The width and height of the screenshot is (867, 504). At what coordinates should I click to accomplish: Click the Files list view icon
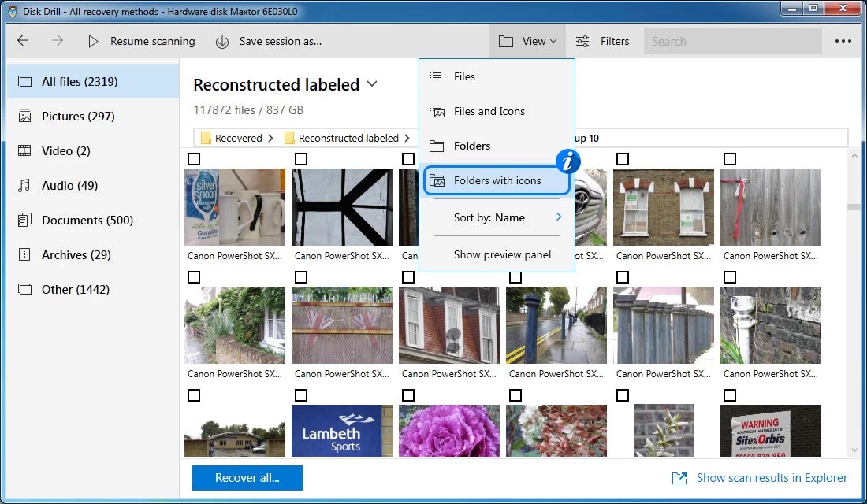tap(436, 76)
